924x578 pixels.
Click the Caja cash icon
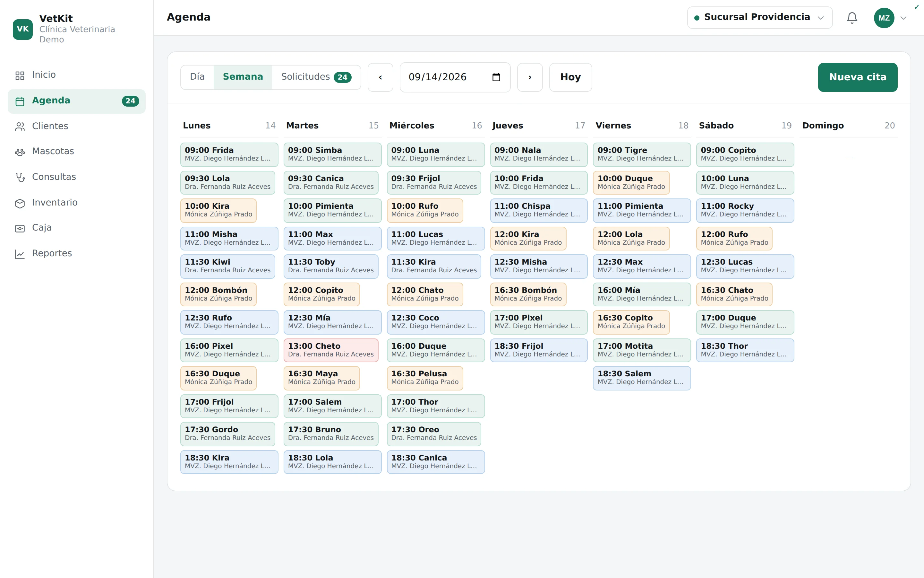(x=20, y=228)
